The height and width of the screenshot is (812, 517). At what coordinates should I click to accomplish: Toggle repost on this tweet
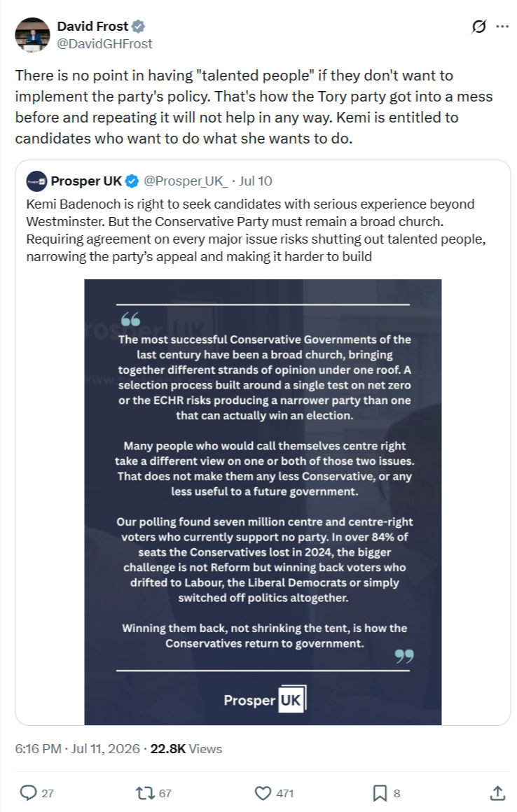pyautogui.click(x=144, y=793)
